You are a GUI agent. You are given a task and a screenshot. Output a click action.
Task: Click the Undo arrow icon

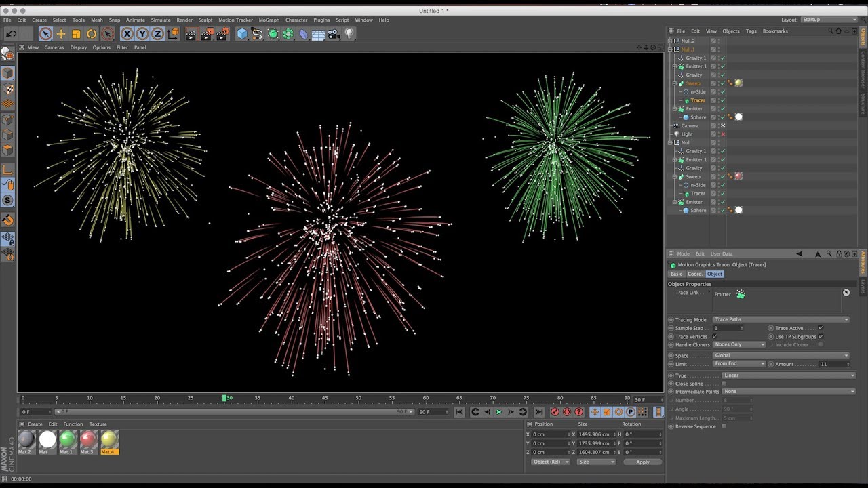tap(11, 34)
